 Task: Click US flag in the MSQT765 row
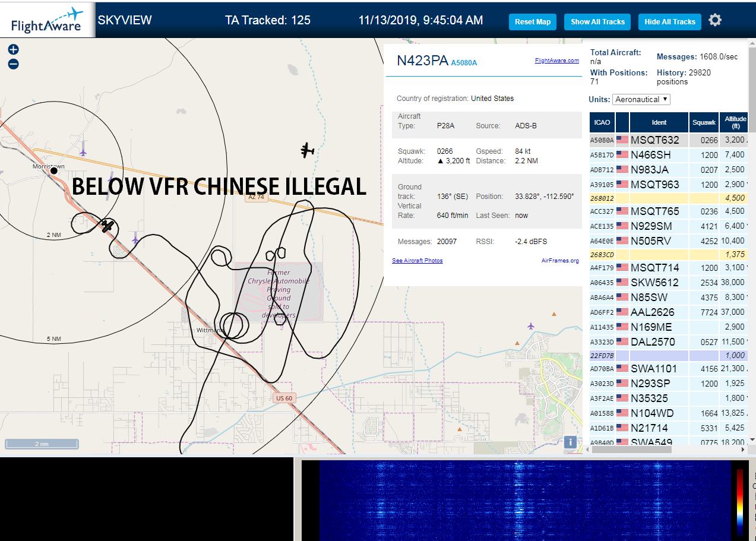[622, 211]
